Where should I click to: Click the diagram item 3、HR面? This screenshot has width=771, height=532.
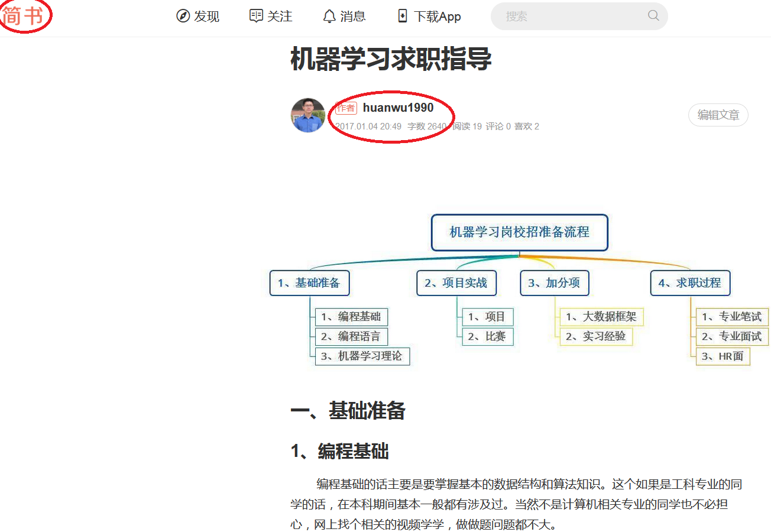click(723, 356)
